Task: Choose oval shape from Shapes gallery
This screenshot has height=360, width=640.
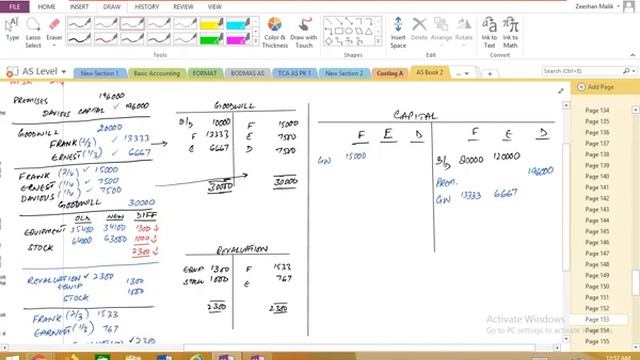Action: point(349,31)
